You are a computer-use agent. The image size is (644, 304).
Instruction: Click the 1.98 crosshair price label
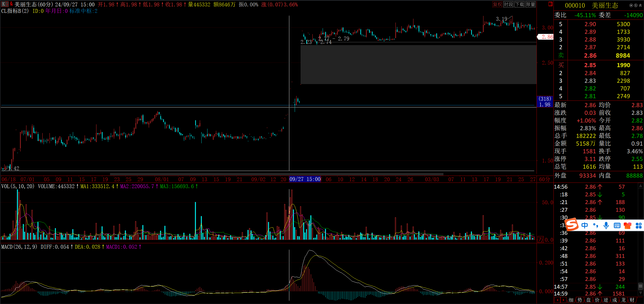545,104
